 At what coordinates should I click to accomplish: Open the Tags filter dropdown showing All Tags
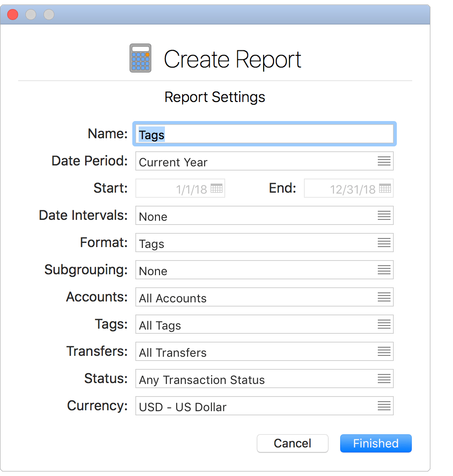[x=264, y=324]
